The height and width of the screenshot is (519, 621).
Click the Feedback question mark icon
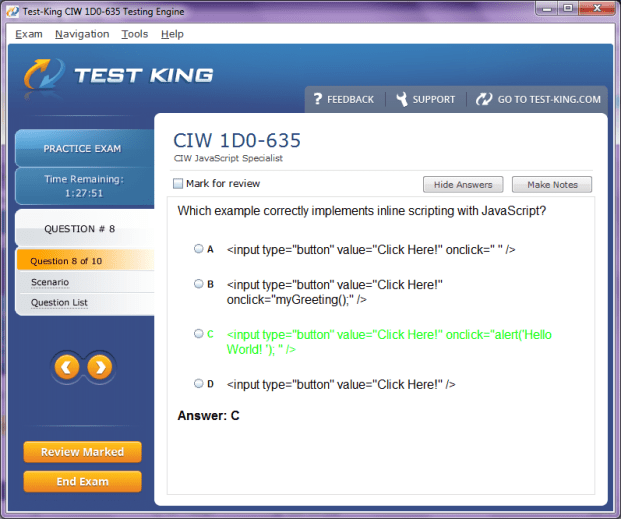pos(317,99)
